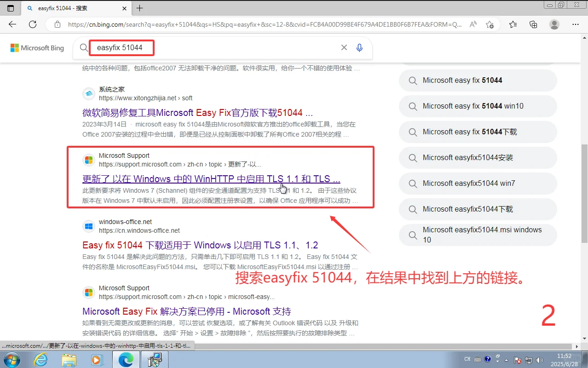The image size is (588, 368).
Task: Click the magnifying glass search icon
Action: pos(83,47)
